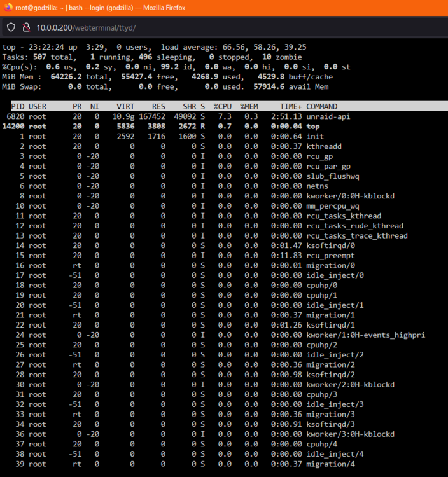
Task: Click the cpuhp/4 process command
Action: click(322, 444)
